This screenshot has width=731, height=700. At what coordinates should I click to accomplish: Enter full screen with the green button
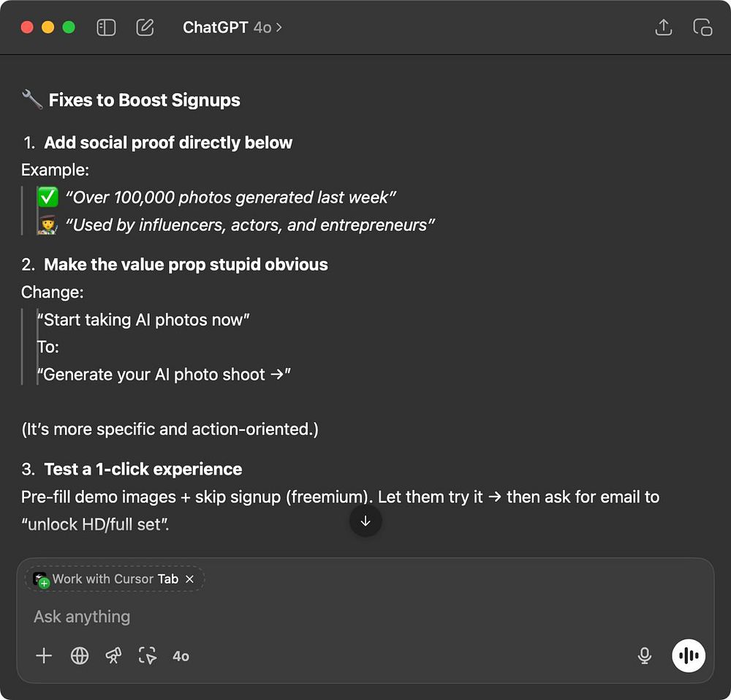69,28
